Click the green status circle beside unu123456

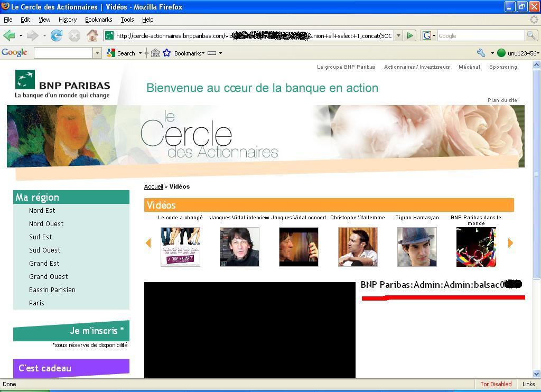pyautogui.click(x=501, y=53)
